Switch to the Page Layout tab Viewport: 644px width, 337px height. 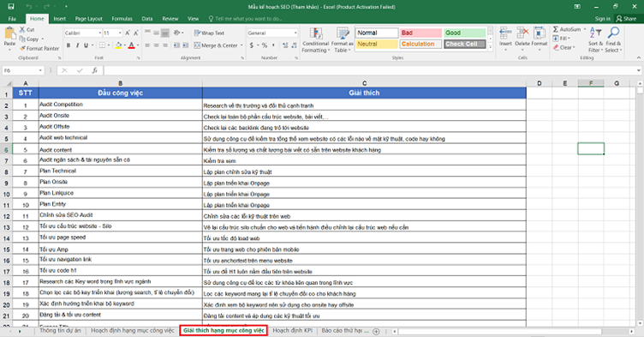coord(89,19)
